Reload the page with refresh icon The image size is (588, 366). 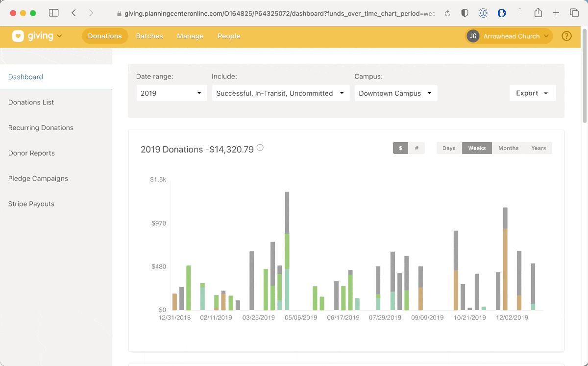[447, 14]
